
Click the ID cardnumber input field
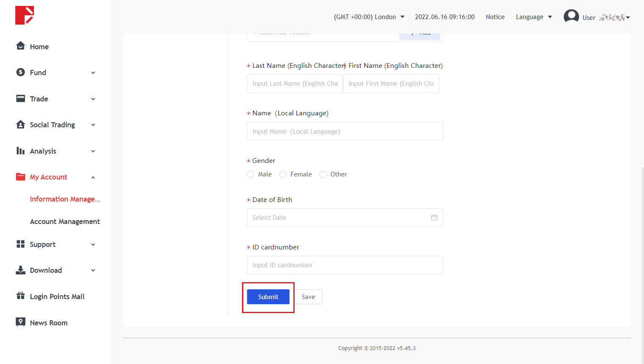pyautogui.click(x=345, y=265)
